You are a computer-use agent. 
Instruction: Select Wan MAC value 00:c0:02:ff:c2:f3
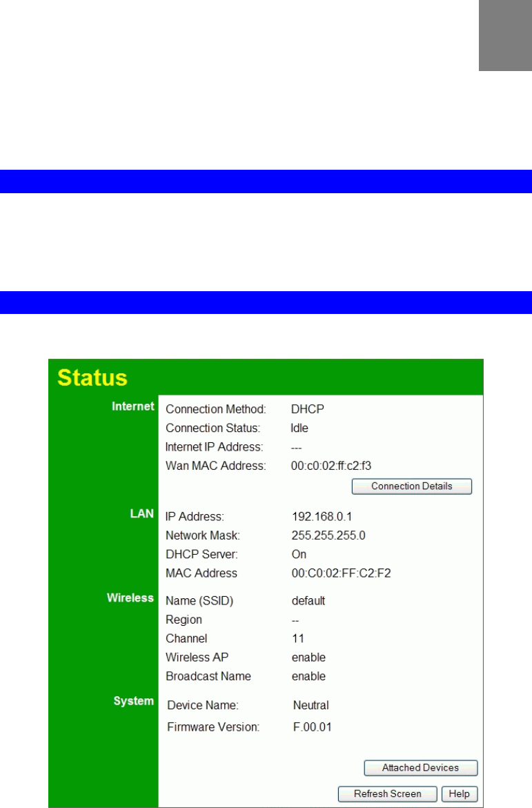click(x=331, y=466)
